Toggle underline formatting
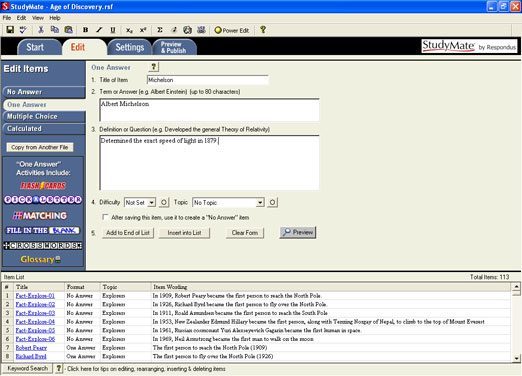The height and width of the screenshot is (376, 522). tap(113, 30)
